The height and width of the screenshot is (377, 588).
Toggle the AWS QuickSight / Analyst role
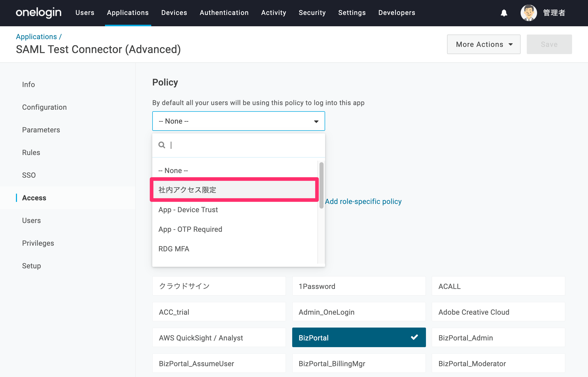(219, 337)
